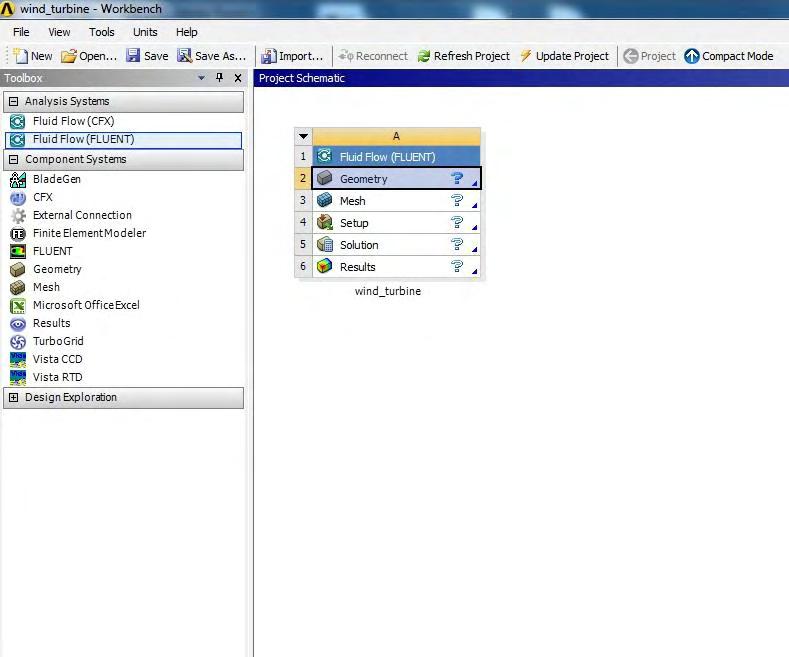The height and width of the screenshot is (657, 789).
Task: Click the Mesh cell's blue corner arrow
Action: click(x=475, y=205)
